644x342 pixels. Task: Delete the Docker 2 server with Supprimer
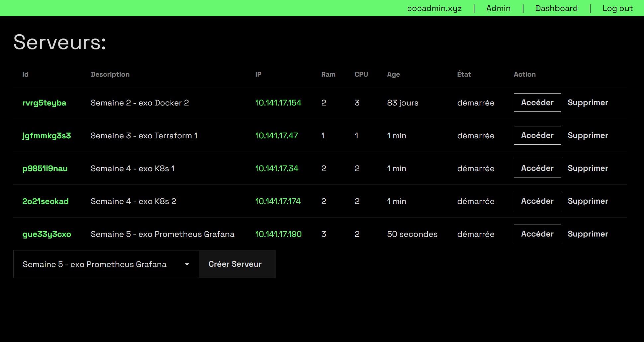tap(588, 103)
